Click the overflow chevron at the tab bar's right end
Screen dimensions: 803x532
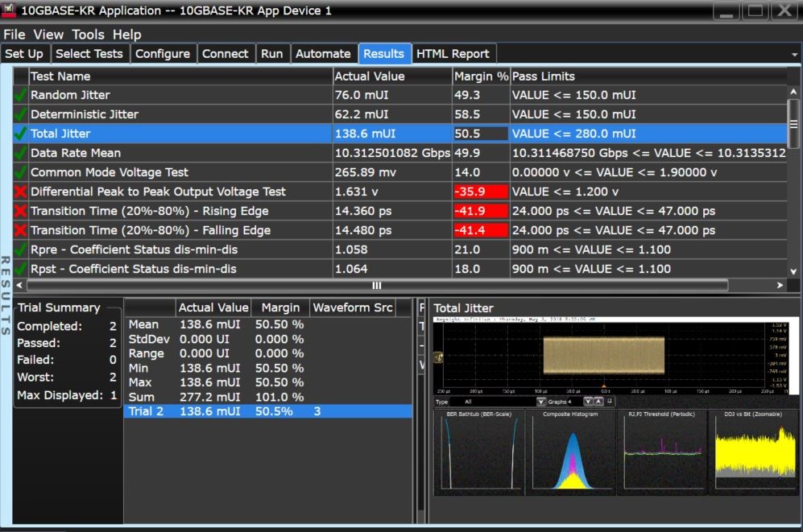794,53
